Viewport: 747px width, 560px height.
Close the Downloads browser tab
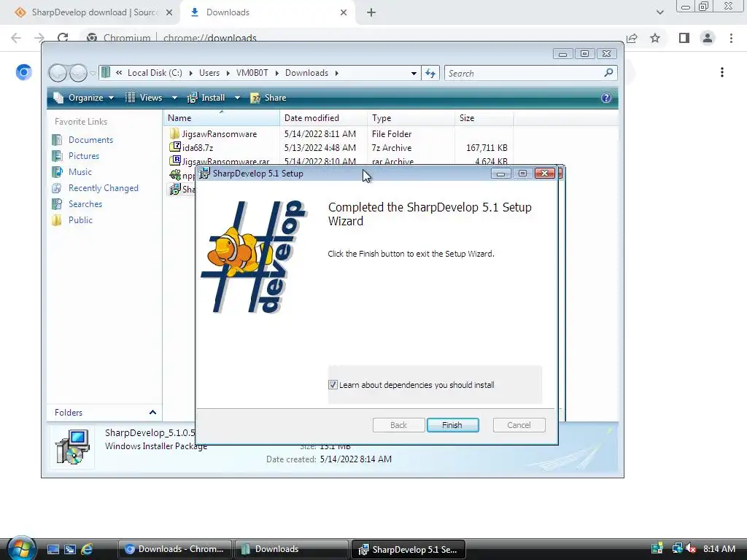[x=344, y=12]
